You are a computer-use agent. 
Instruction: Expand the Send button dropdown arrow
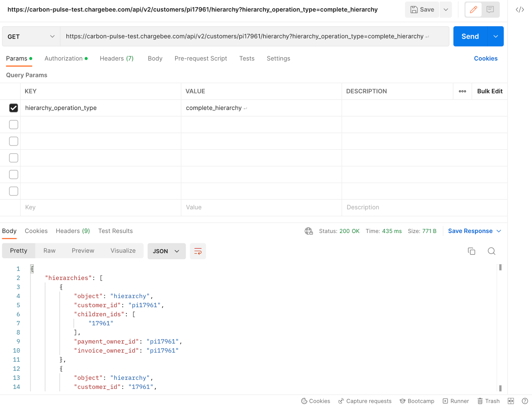coord(495,37)
